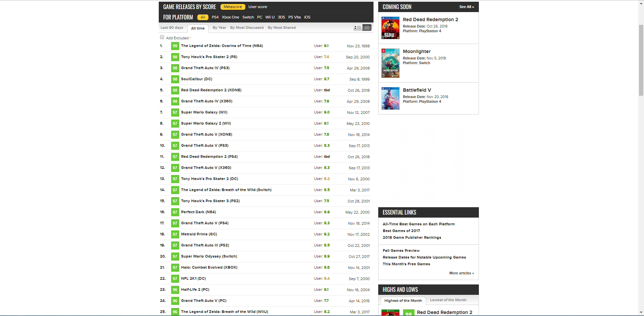644x316 pixels.
Task: Switch to Lowest of the Month tab
Action: (x=448, y=300)
